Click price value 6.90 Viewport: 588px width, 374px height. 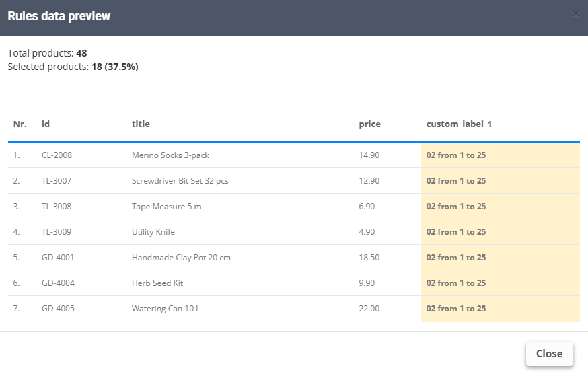coord(367,207)
